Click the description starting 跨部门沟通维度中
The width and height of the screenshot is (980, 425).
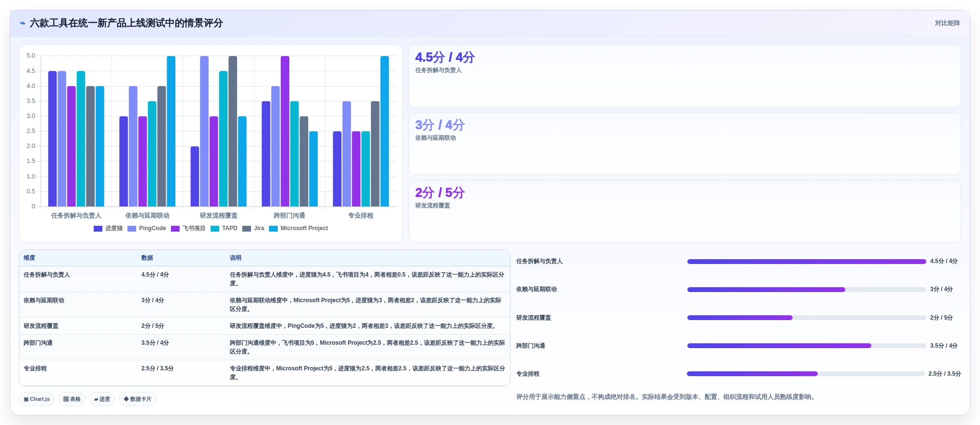click(367, 347)
